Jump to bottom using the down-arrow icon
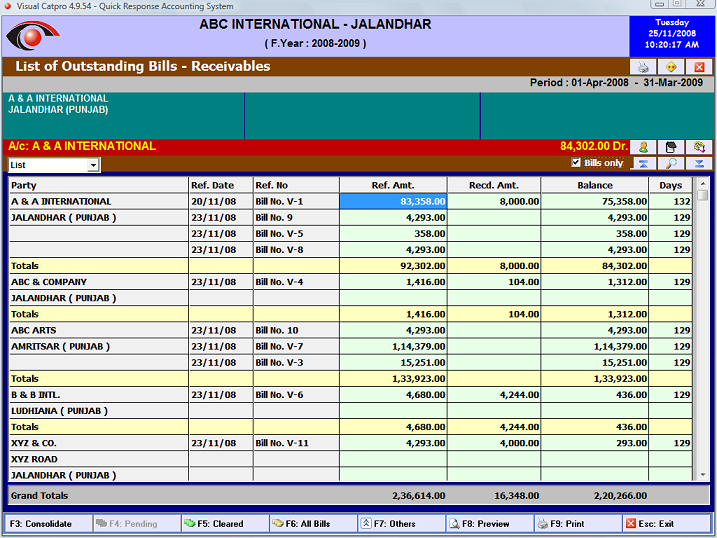 tap(699, 164)
